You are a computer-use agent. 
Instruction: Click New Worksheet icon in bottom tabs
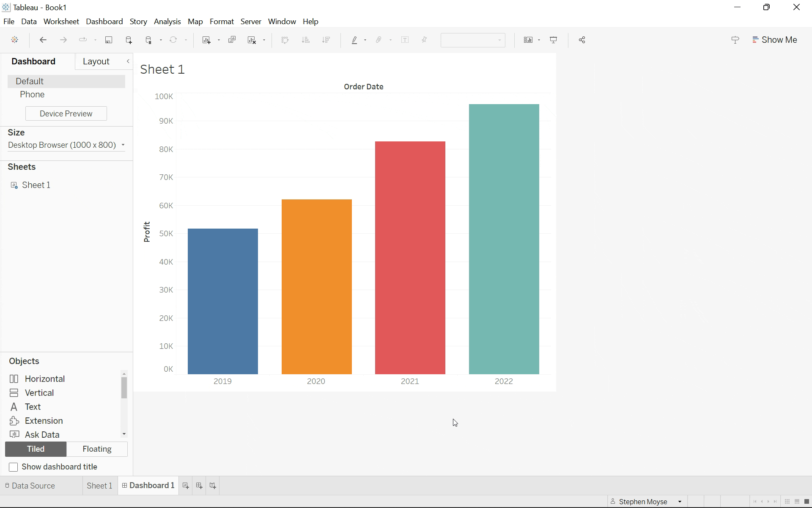click(186, 486)
